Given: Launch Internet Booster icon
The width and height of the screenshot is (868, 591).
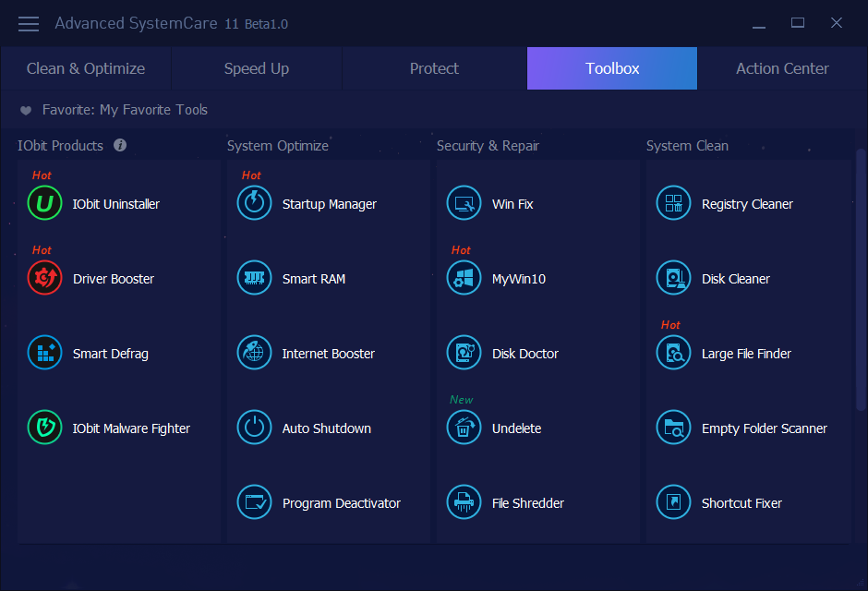Looking at the screenshot, I should (254, 354).
